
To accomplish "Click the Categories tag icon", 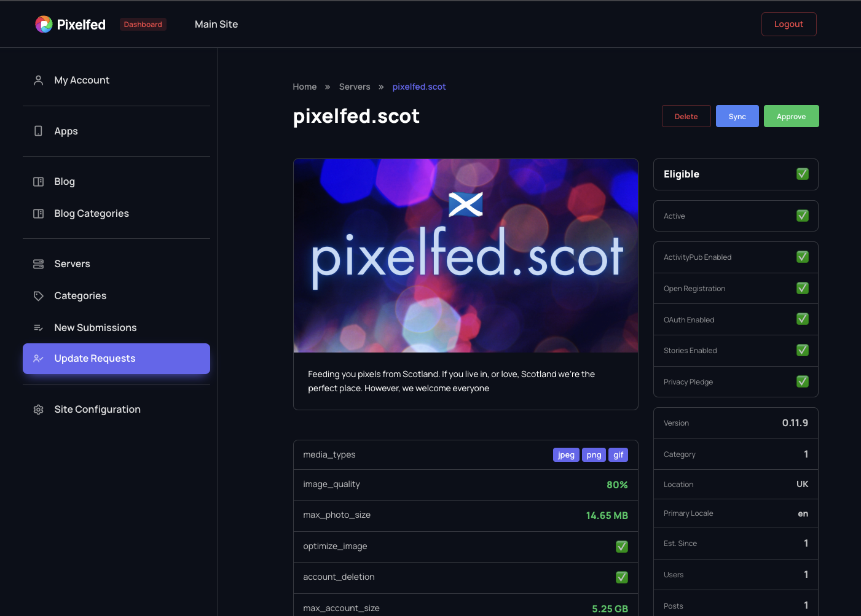I will 38,296.
